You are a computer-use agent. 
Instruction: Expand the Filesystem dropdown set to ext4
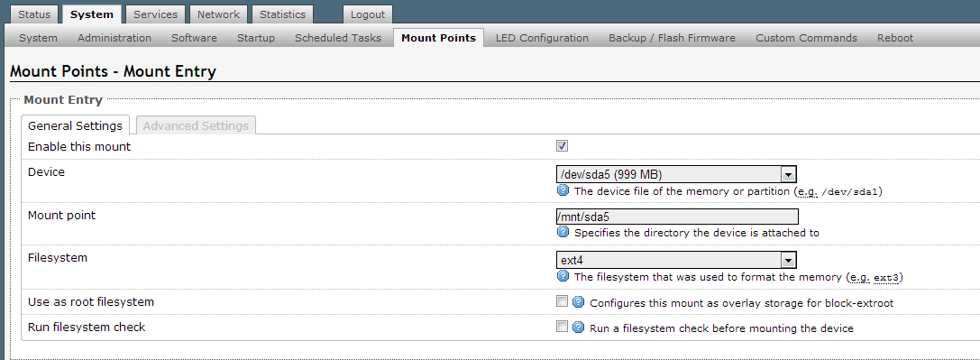(676, 260)
